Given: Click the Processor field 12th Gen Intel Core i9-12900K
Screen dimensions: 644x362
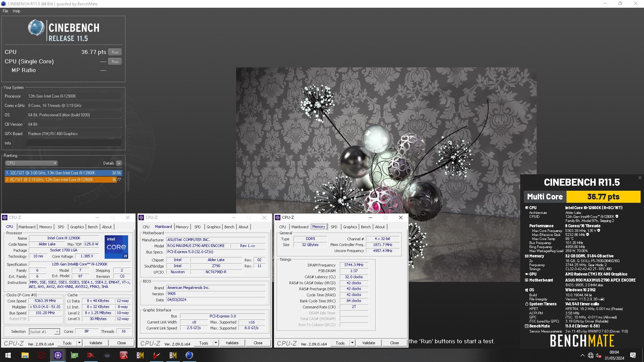Looking at the screenshot, I should pos(74,96).
